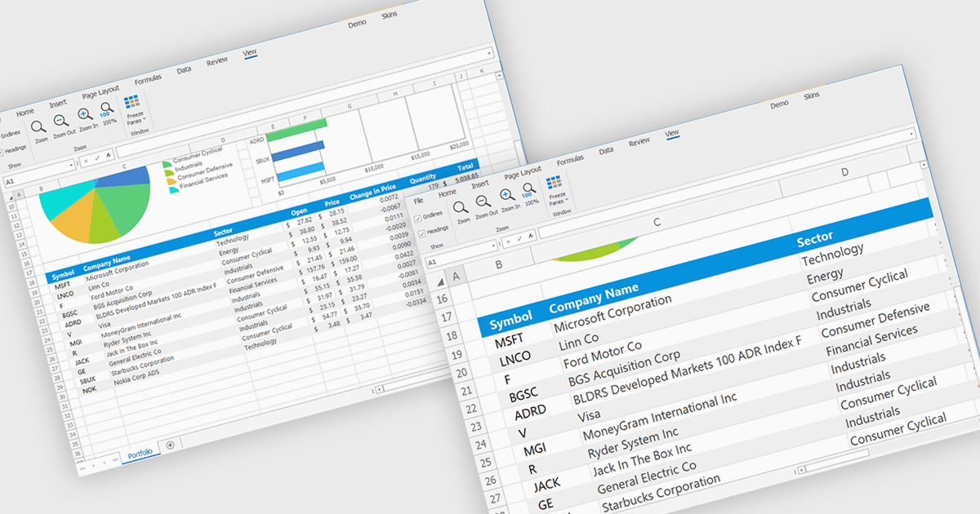The height and width of the screenshot is (514, 980).
Task: Click the Demo button in the right window
Action: (x=779, y=104)
